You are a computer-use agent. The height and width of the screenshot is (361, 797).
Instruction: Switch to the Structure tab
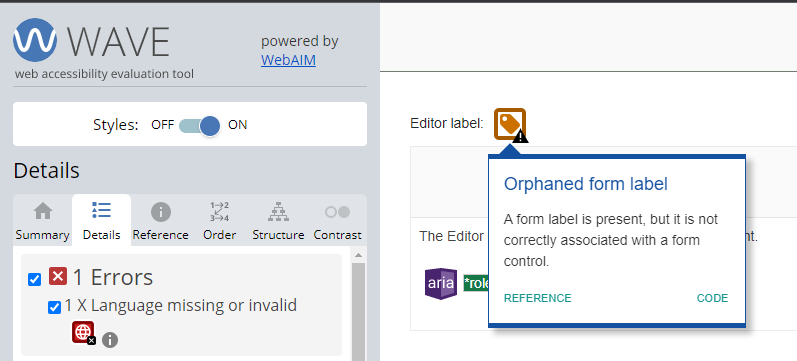(x=278, y=221)
